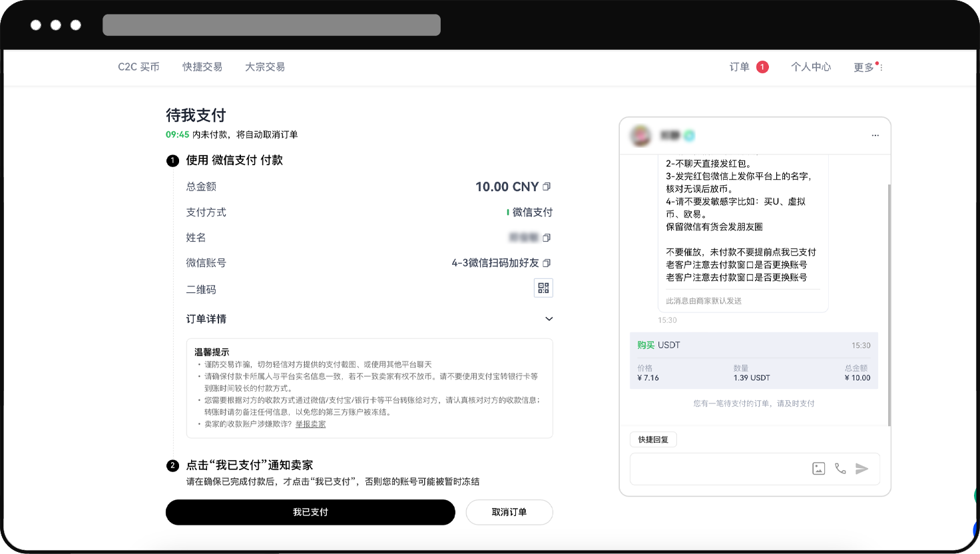Click the 取消订单 button

click(509, 512)
